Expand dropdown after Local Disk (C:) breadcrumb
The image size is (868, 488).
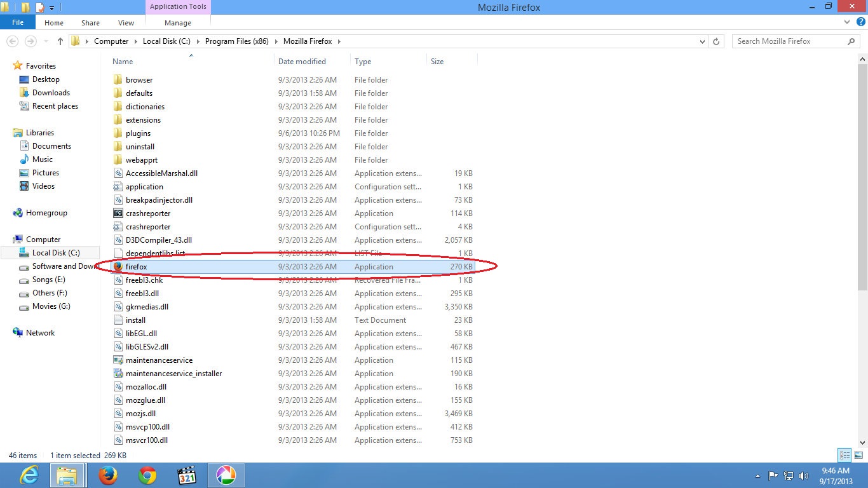198,41
